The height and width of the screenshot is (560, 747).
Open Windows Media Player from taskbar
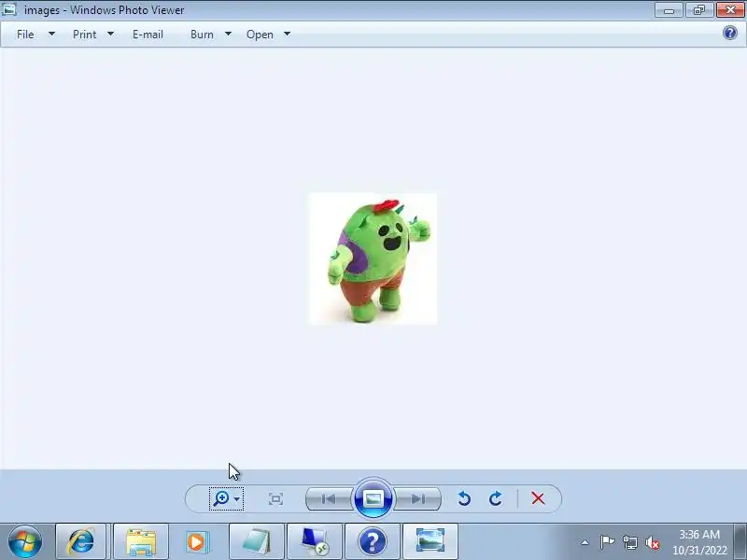196,541
